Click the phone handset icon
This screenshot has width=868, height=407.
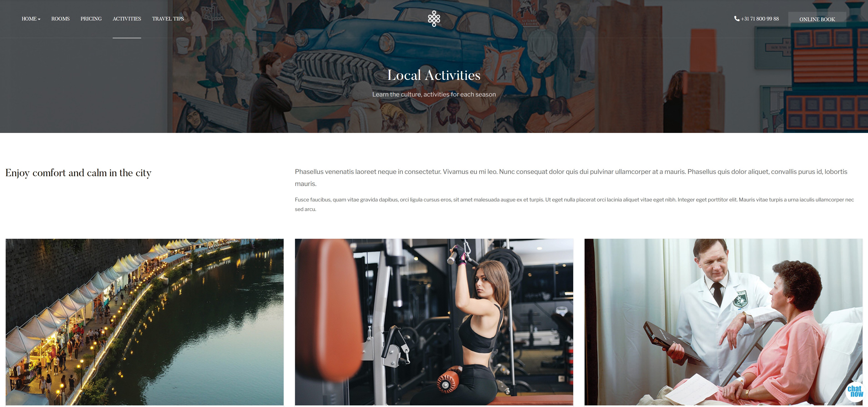click(x=737, y=18)
